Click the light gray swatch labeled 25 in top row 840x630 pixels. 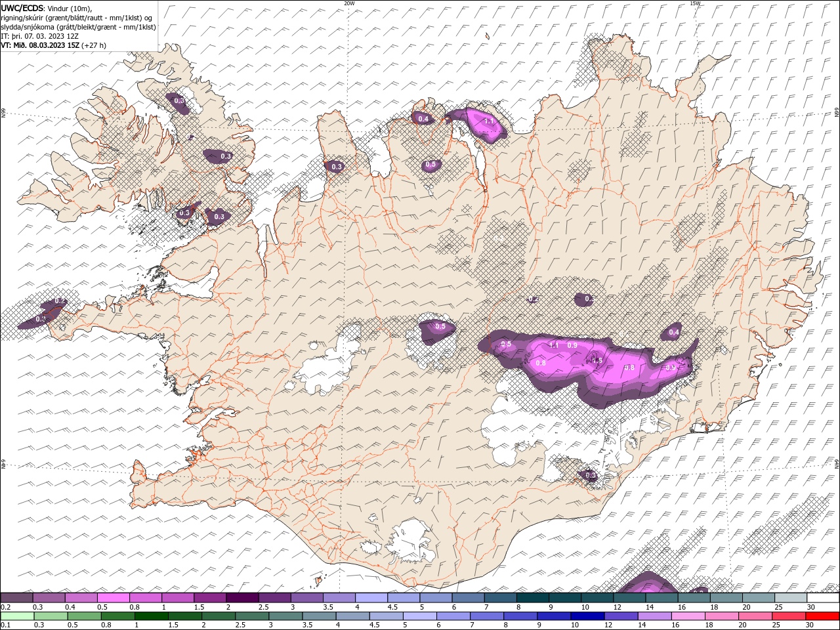tap(791, 598)
